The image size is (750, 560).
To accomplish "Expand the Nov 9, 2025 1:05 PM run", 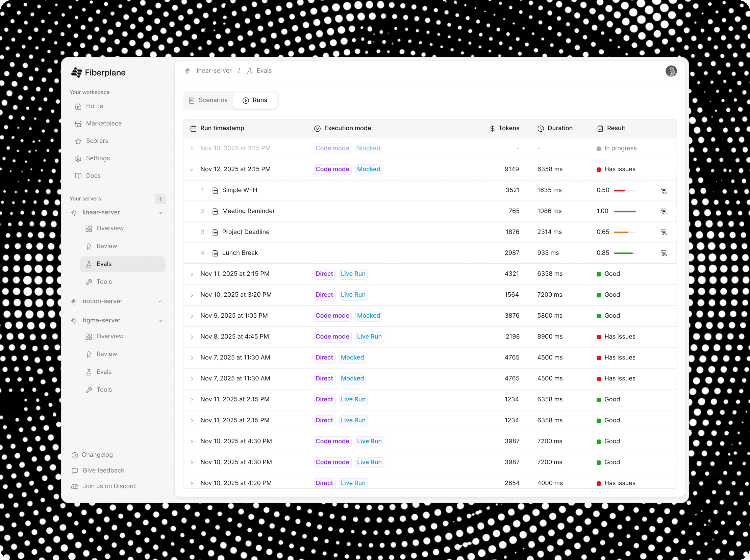I will pos(192,316).
